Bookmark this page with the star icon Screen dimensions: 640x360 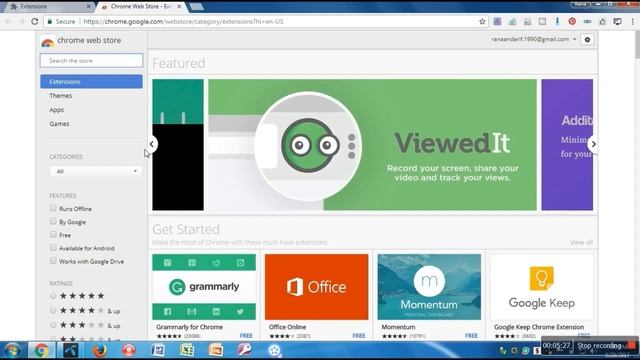pyautogui.click(x=482, y=22)
